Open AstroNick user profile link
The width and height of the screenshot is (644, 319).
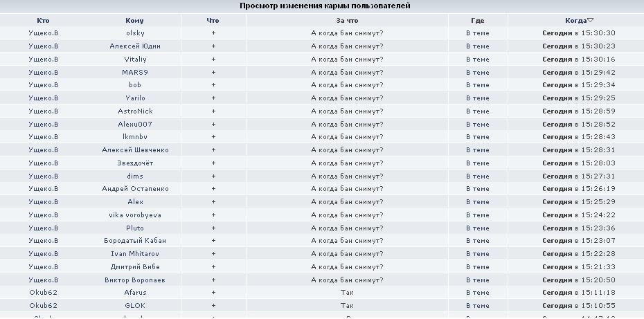135,111
